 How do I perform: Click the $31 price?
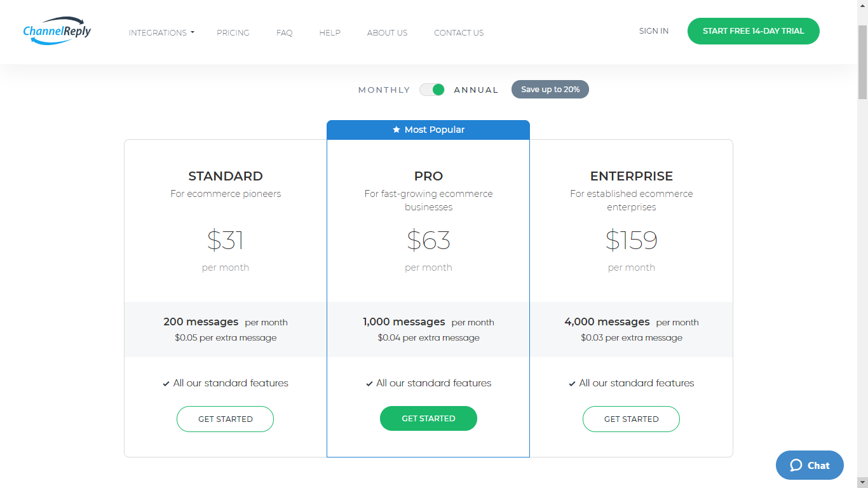[226, 240]
